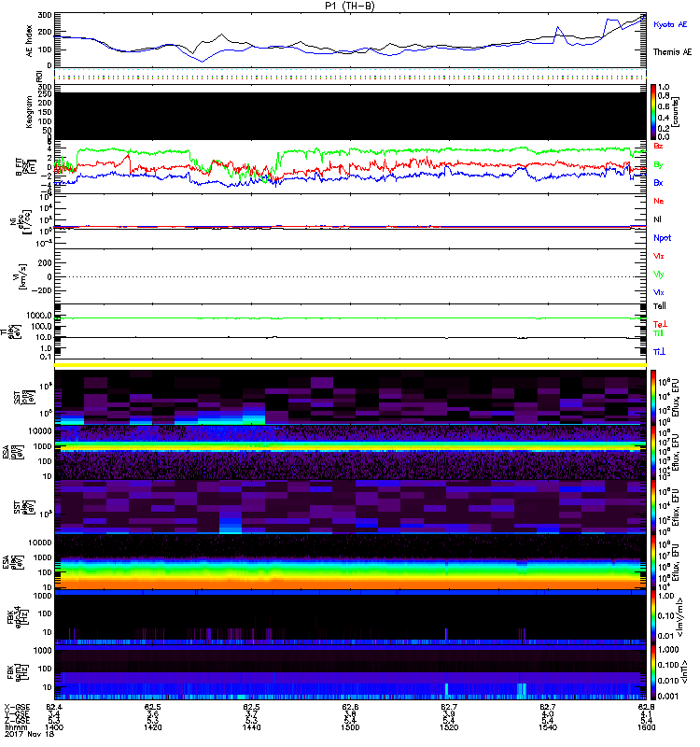Select the 'Themis AE' legend label
Viewport: 700px width, 747px height.
coord(672,53)
